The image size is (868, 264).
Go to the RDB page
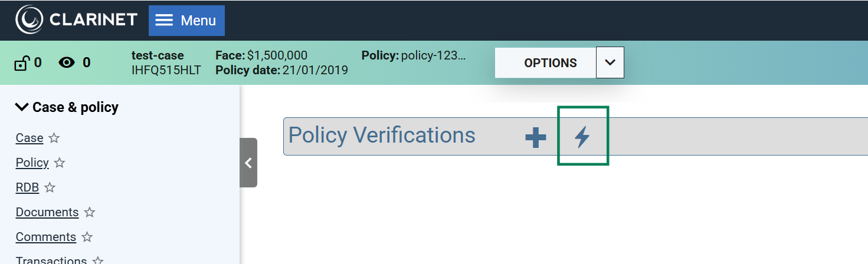[x=27, y=187]
